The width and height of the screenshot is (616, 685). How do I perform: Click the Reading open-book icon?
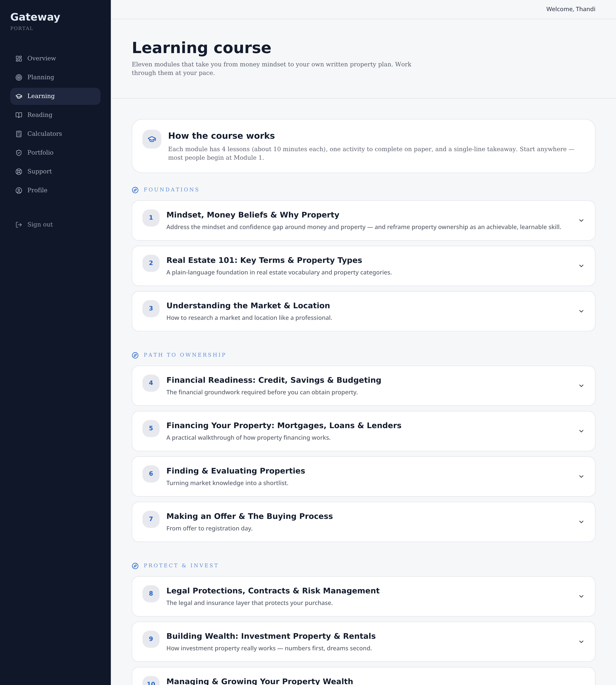(x=19, y=115)
